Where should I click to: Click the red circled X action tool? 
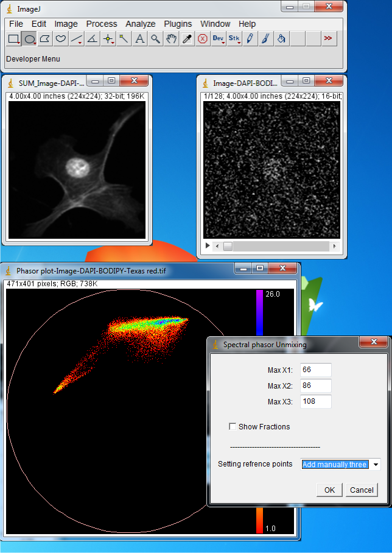202,39
